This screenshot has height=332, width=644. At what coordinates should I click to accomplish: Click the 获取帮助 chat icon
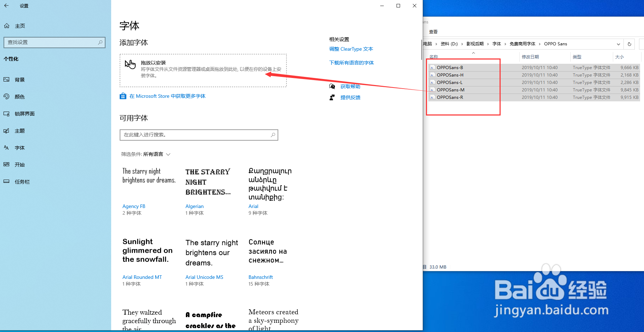(x=332, y=86)
